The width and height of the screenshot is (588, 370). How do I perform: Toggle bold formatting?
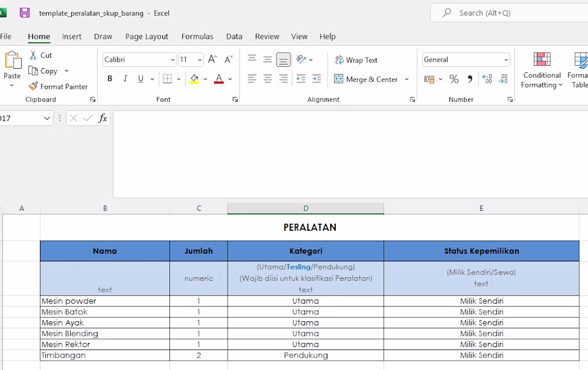tap(109, 79)
